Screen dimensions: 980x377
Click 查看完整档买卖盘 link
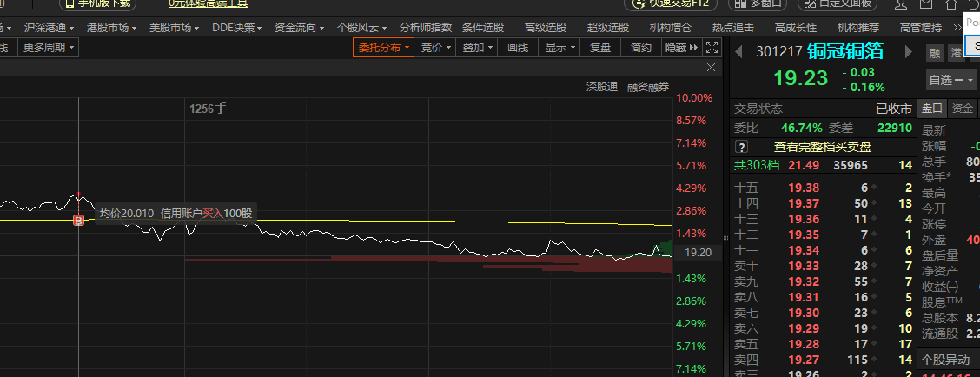coord(823,147)
